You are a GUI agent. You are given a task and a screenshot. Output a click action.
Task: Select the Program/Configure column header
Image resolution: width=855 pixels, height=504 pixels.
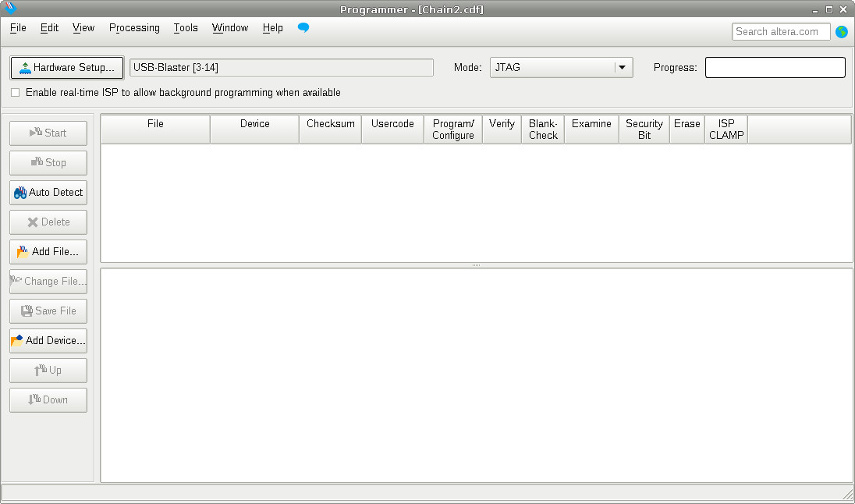point(453,130)
